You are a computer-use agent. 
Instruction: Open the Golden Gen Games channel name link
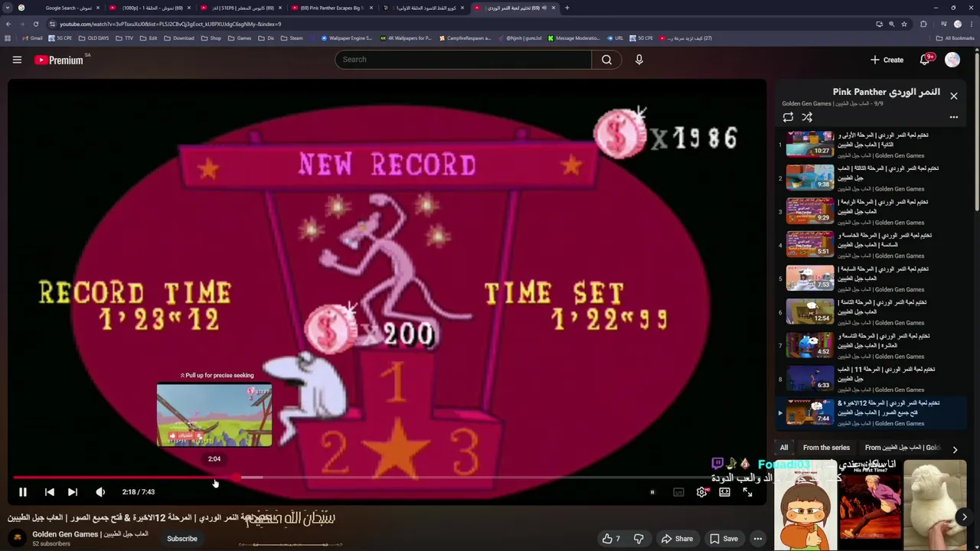pyautogui.click(x=90, y=534)
